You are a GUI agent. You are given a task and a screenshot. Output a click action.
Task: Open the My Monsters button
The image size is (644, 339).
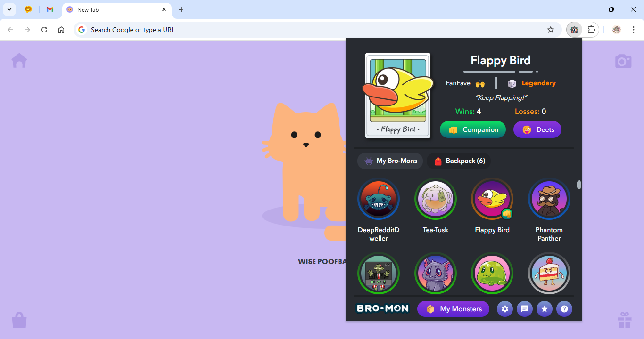pyautogui.click(x=453, y=309)
